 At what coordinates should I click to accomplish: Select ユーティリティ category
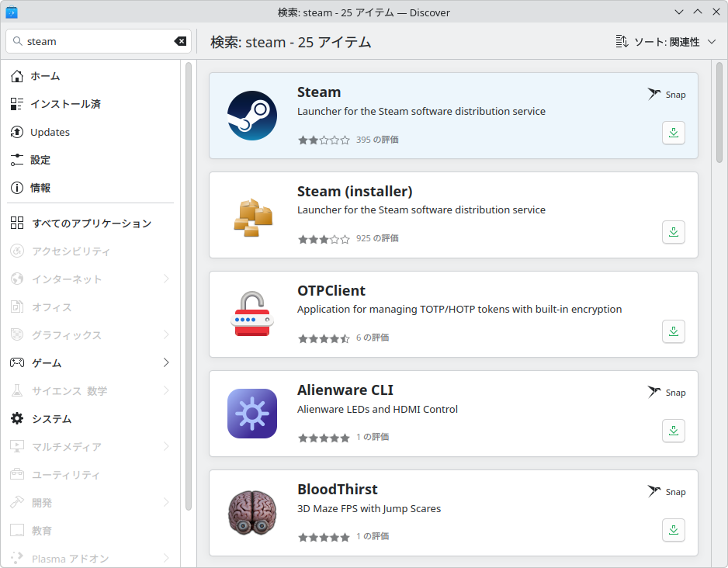tap(91, 475)
